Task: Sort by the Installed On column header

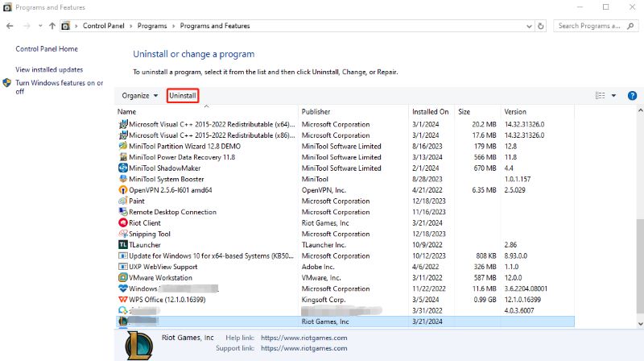Action: point(430,111)
